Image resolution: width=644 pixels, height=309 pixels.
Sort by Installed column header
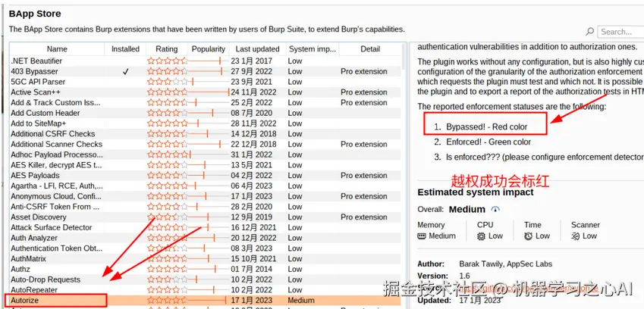pos(125,49)
